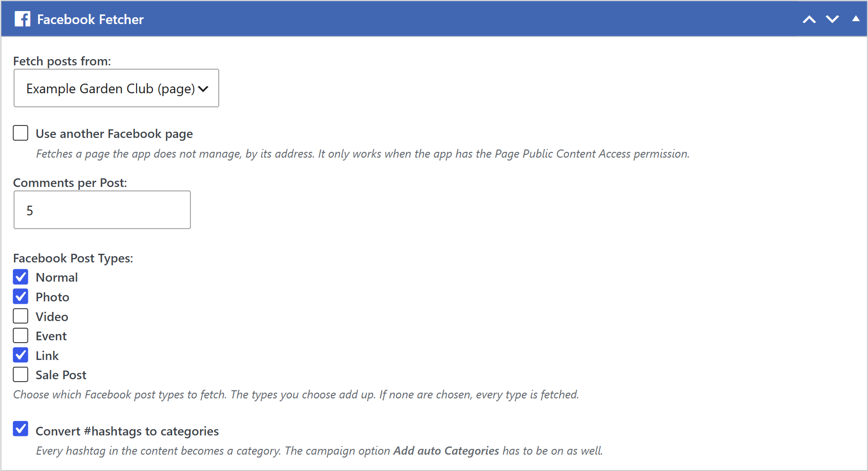
Task: Click the Facebook logo icon
Action: pyautogui.click(x=22, y=19)
